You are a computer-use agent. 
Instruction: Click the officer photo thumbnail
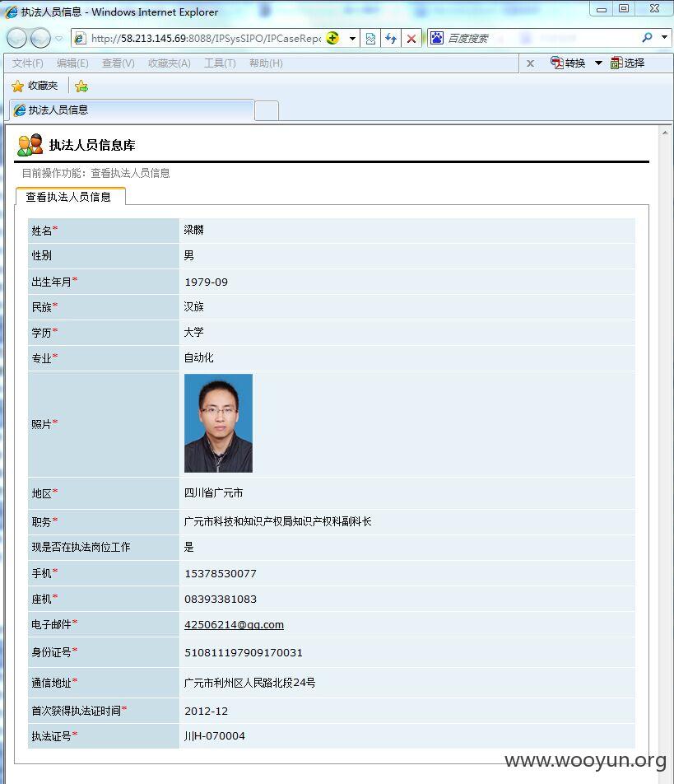coord(218,423)
